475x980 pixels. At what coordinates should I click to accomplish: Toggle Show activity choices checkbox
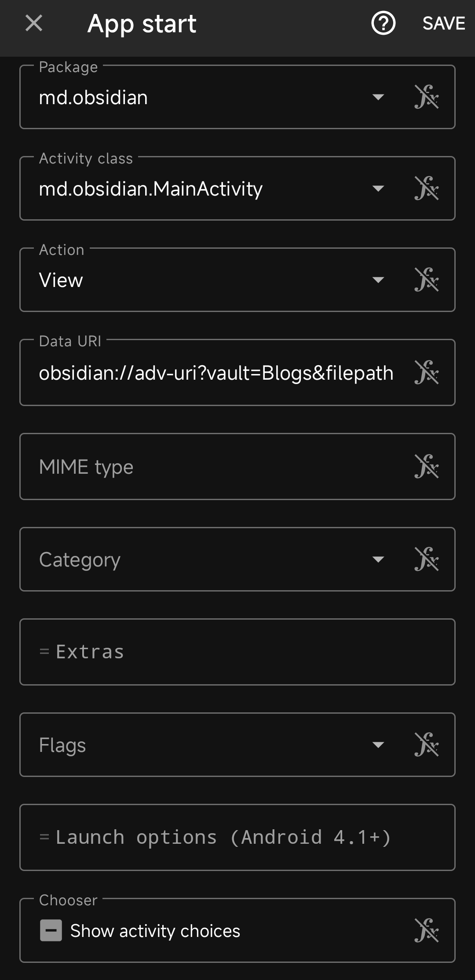coord(51,930)
